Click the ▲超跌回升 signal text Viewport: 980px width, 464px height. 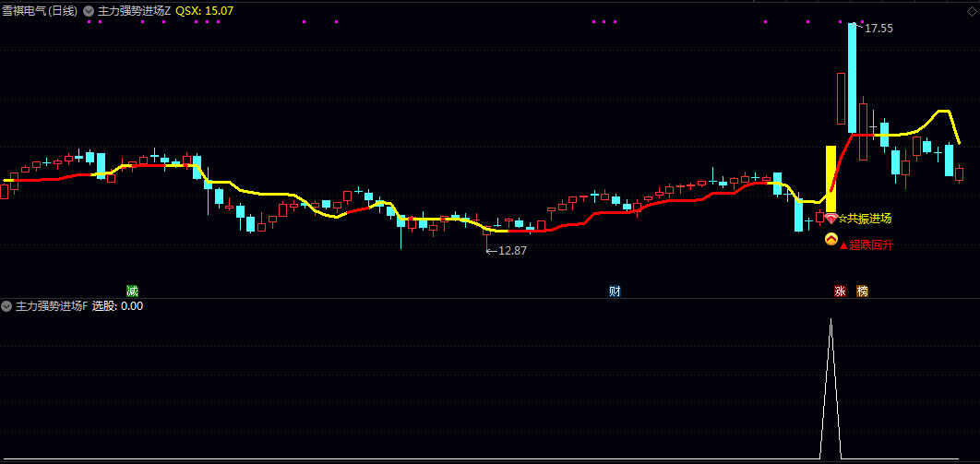tap(866, 245)
